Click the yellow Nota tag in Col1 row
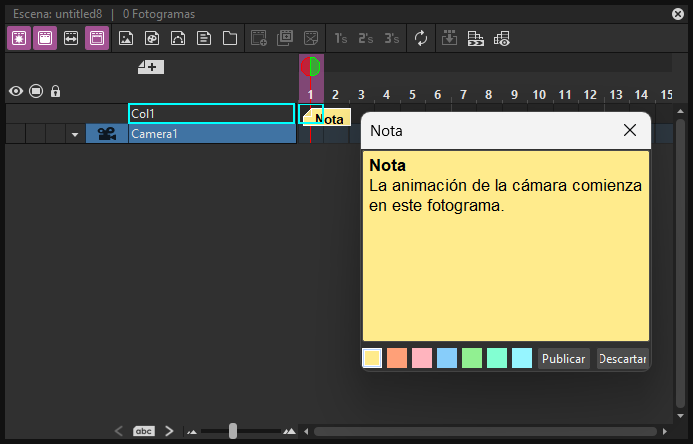This screenshot has width=693, height=444. pyautogui.click(x=327, y=118)
